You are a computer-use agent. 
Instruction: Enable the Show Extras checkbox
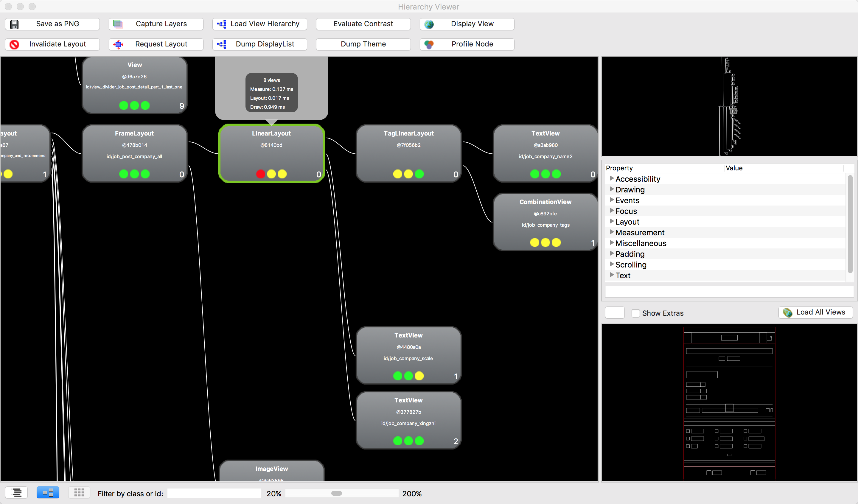coord(635,313)
